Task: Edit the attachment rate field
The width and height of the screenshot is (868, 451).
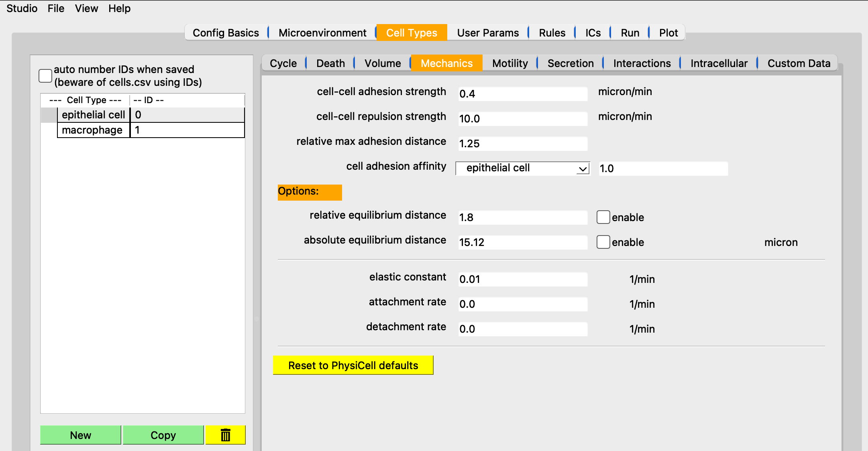Action: click(x=523, y=304)
